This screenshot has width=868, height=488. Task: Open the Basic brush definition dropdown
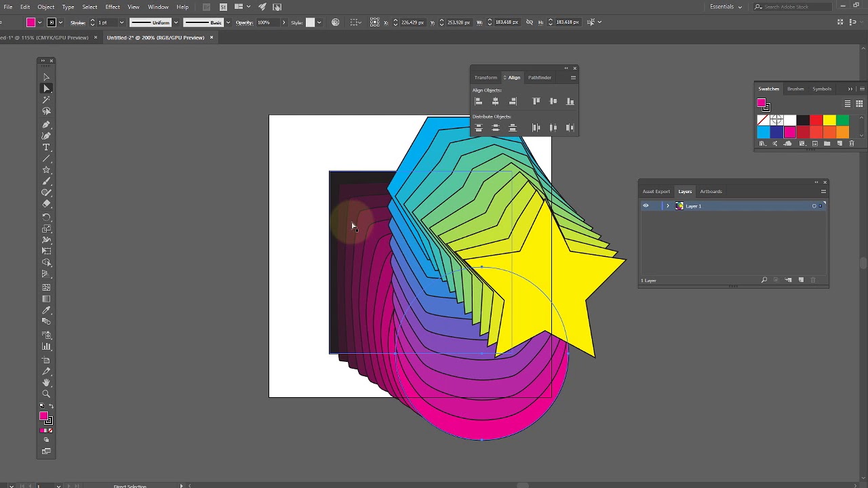pos(227,22)
